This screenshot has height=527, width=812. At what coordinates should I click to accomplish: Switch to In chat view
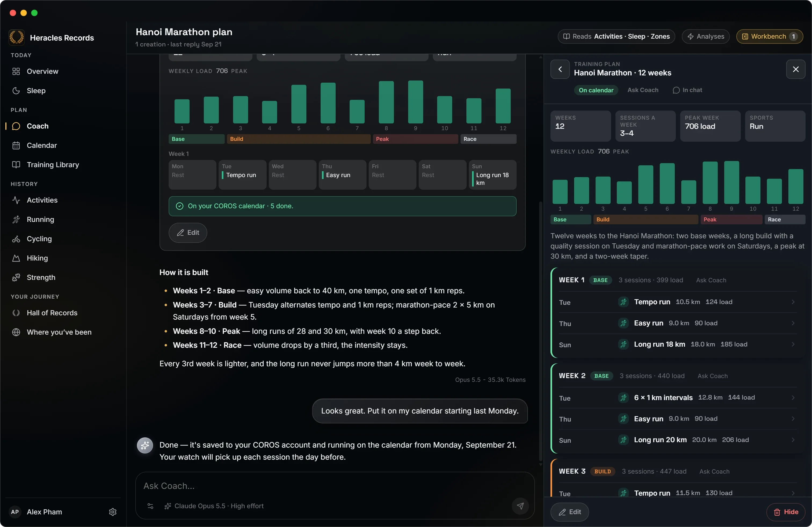tap(687, 90)
